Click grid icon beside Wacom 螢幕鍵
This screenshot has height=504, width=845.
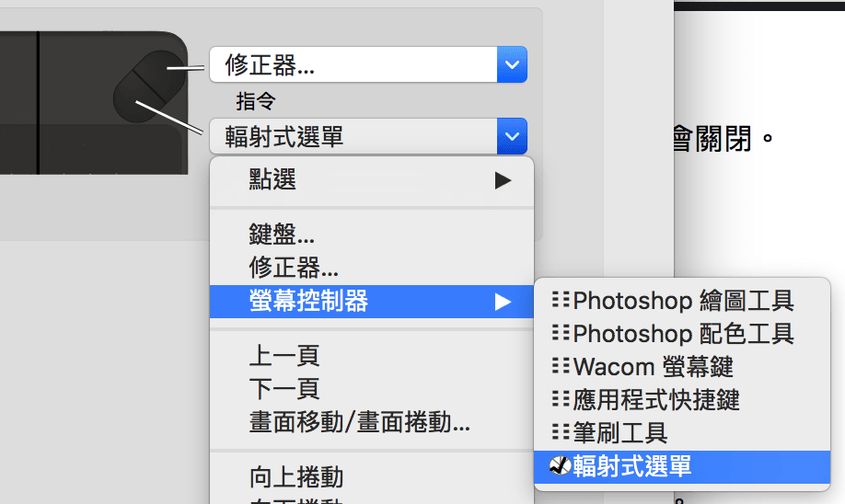561,366
